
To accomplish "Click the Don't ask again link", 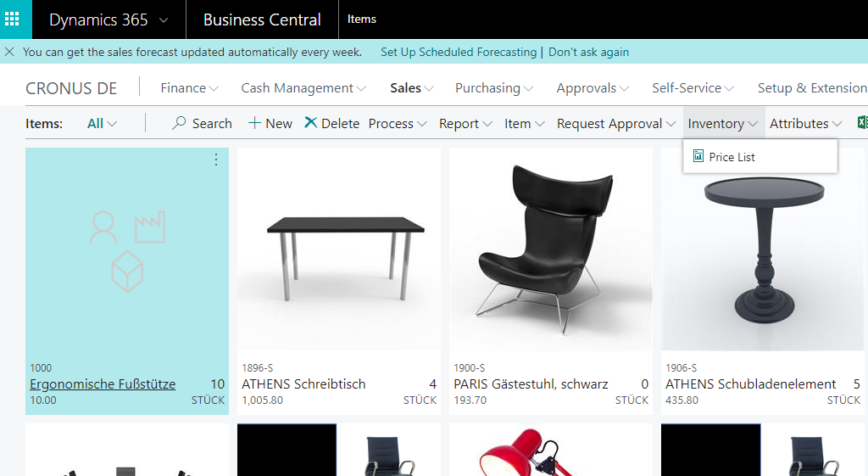I will pos(588,52).
